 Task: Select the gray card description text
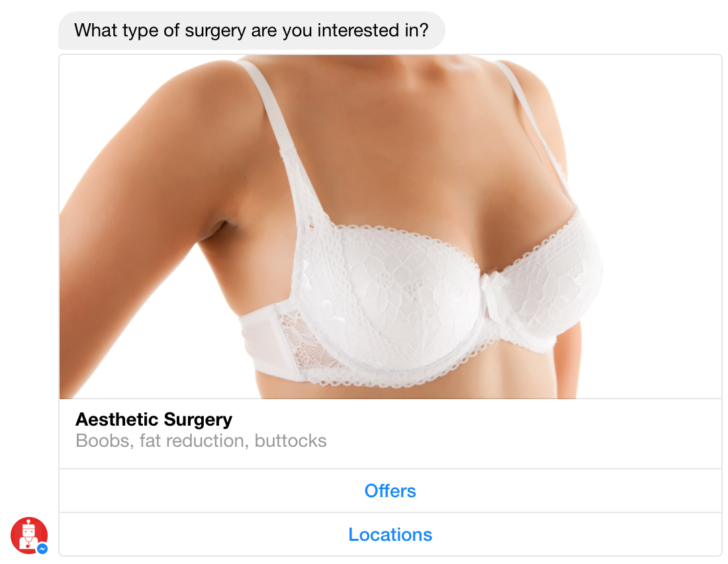(201, 440)
